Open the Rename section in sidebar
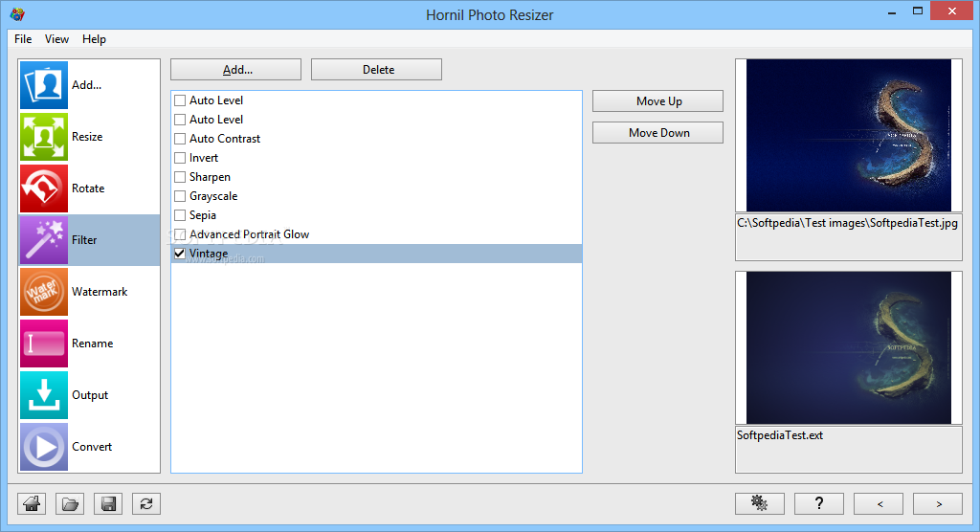Image resolution: width=980 pixels, height=532 pixels. [89, 344]
